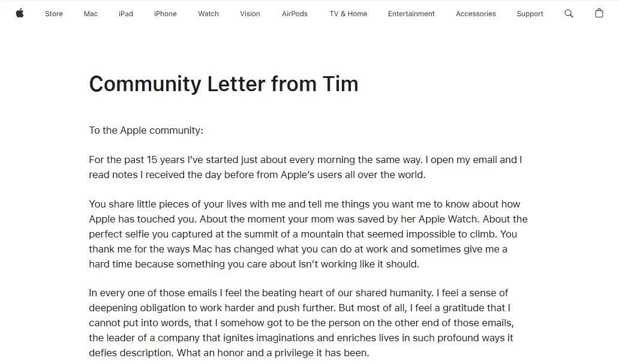Select Watch in top navigation

click(208, 14)
